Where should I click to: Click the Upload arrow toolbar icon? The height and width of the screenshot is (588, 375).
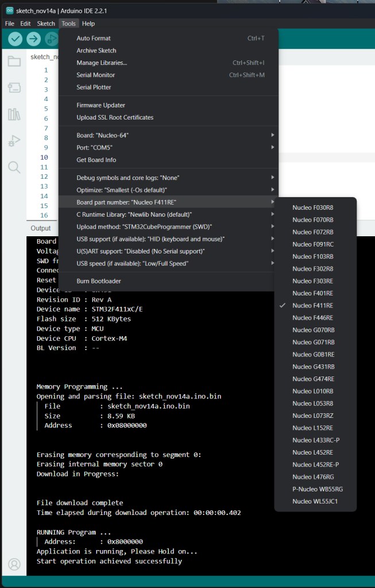tap(34, 39)
